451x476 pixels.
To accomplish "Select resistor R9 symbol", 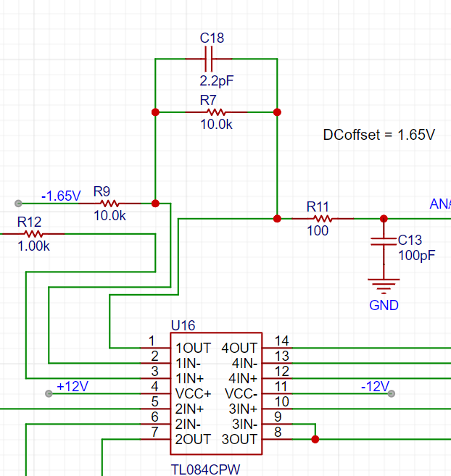I will click(109, 204).
